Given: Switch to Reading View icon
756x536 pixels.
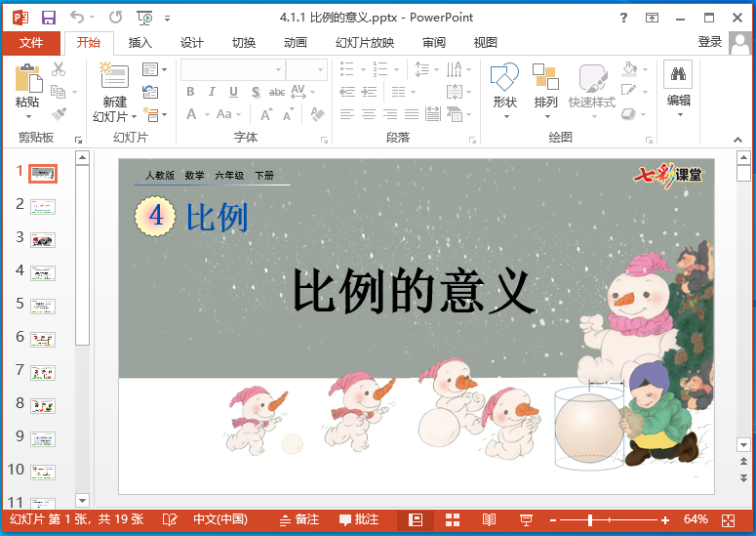Looking at the screenshot, I should pyautogui.click(x=489, y=519).
